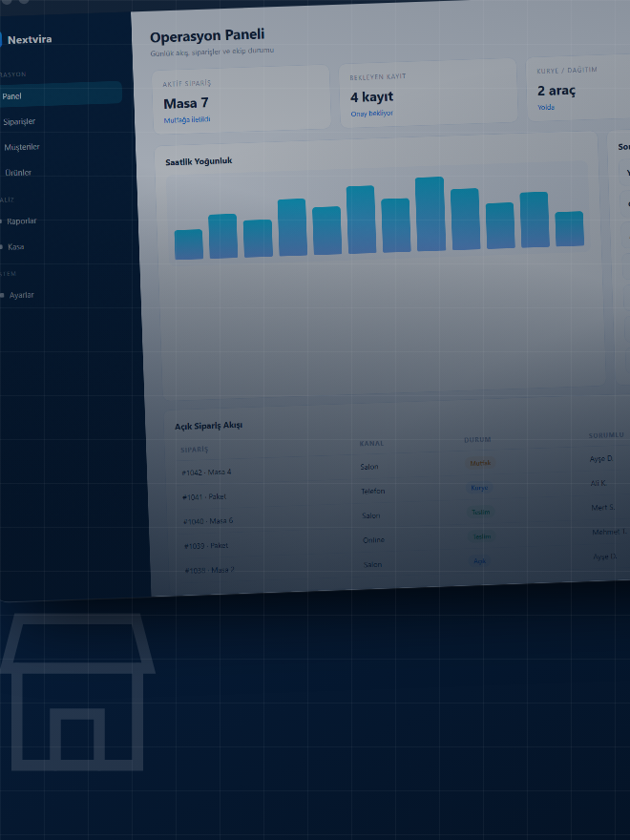The image size is (630, 840).
Task: Select the tallest bar in Saatlik Yoğunluk chart
Action: [x=430, y=214]
